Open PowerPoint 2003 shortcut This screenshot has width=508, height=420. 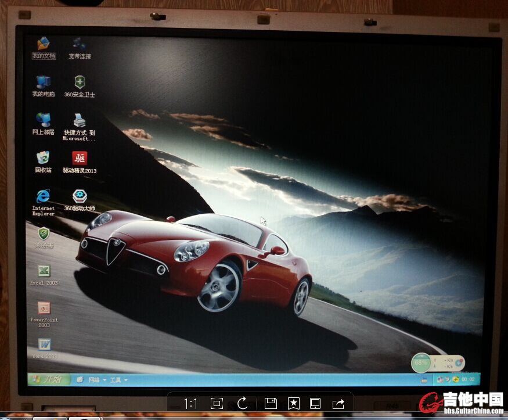44,308
